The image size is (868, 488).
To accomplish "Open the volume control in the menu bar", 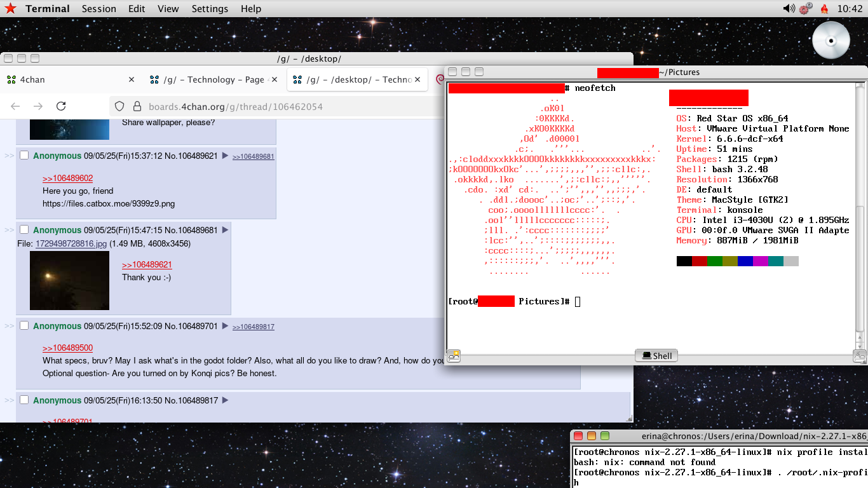I will click(789, 8).
